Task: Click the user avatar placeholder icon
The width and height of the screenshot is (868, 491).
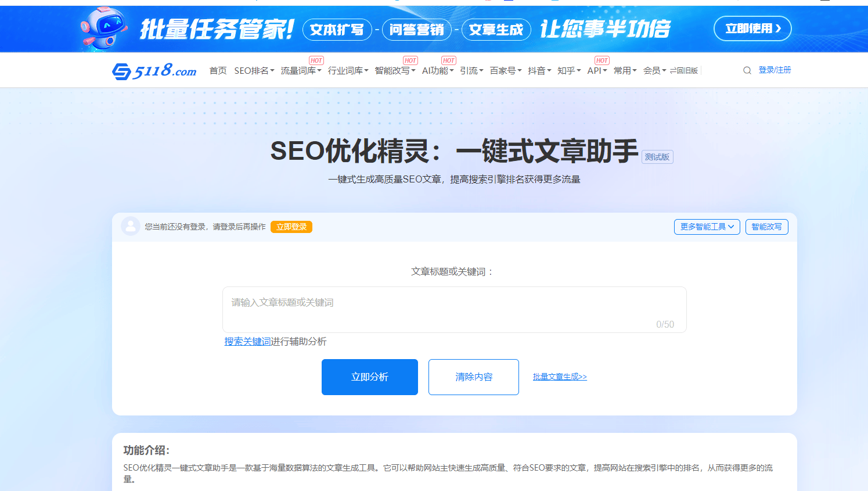Action: tap(130, 227)
